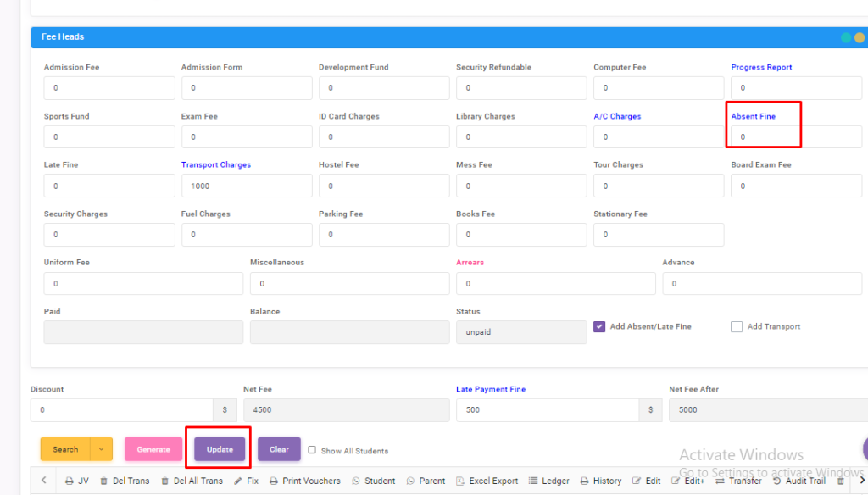Click the Clear button
This screenshot has height=495, width=868.
pos(279,449)
